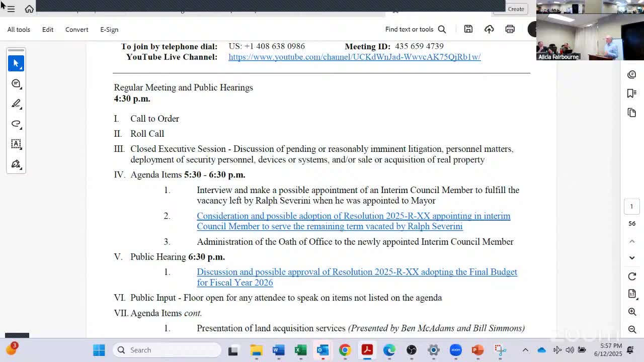
Task: Open the Final Budget Fiscal Year 2026 link
Action: pos(357,277)
